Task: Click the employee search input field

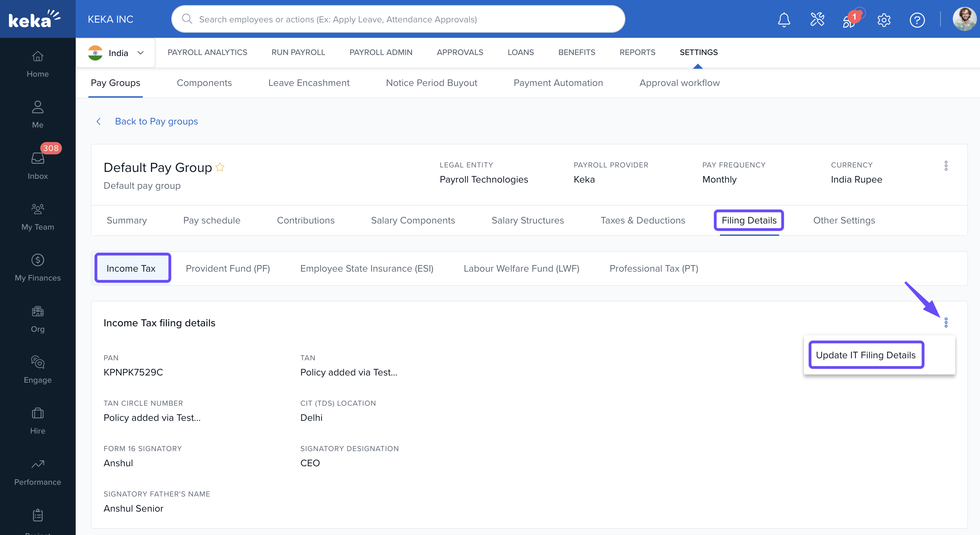Action: pyautogui.click(x=398, y=19)
